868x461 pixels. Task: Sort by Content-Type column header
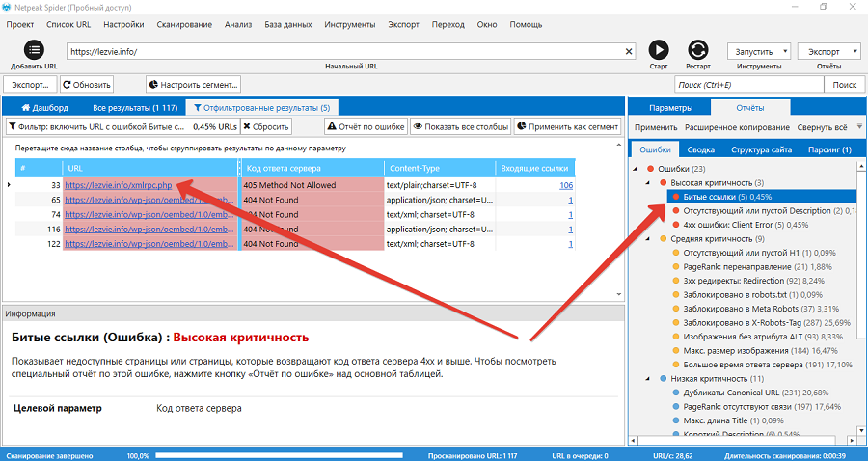[x=440, y=168]
